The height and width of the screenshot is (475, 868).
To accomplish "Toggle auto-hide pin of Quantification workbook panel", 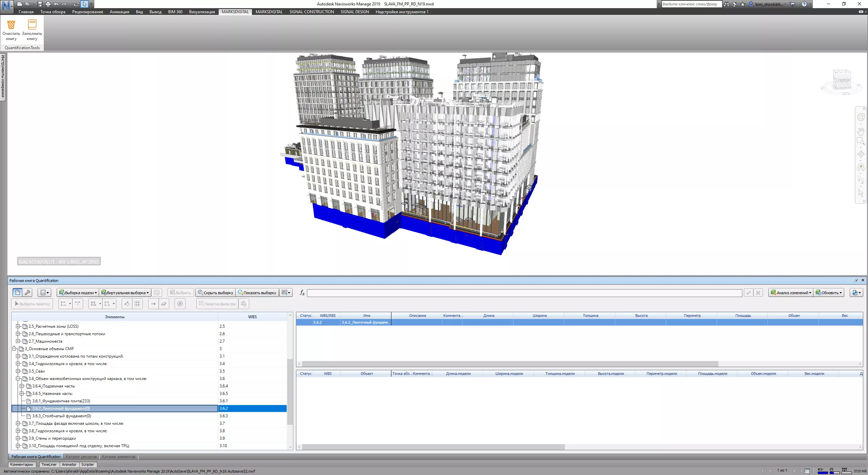I will pyautogui.click(x=856, y=281).
